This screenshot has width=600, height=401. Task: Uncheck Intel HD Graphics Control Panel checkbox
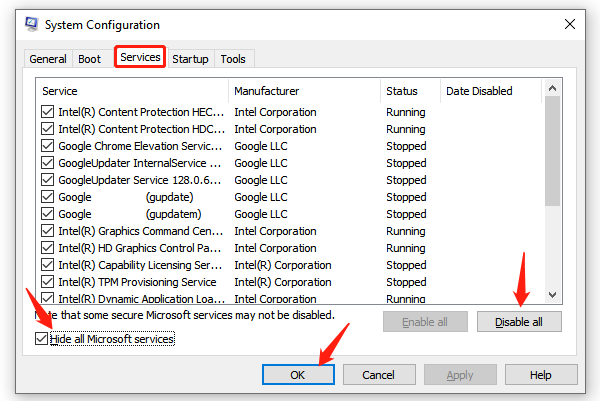pos(48,248)
